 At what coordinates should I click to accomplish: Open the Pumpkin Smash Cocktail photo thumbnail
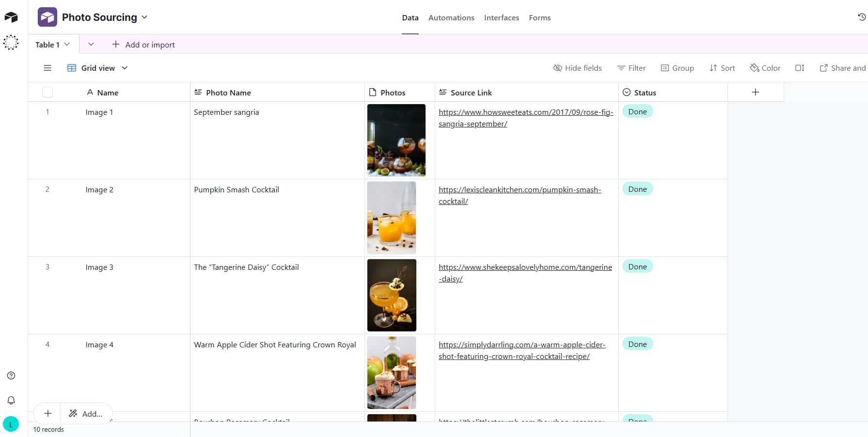pos(392,218)
